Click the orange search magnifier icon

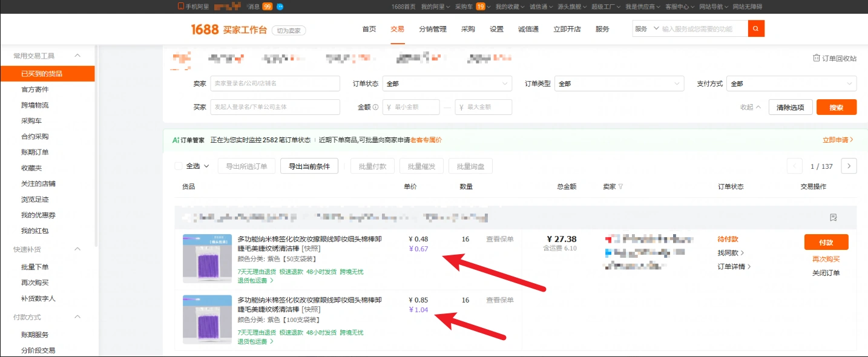[x=756, y=28]
